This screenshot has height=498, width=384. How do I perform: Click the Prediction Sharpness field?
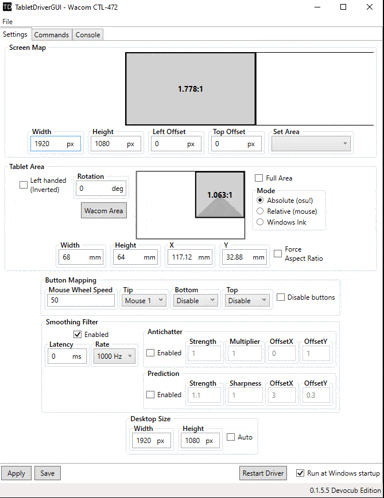[245, 395]
